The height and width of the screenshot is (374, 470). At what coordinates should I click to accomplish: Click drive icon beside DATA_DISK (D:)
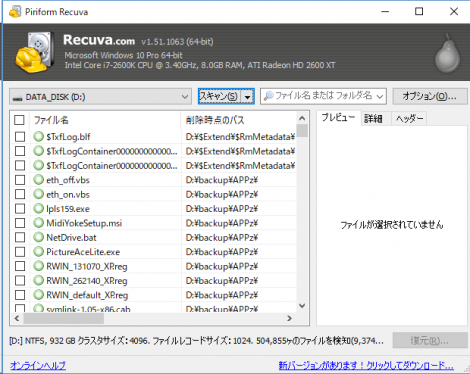click(x=17, y=98)
